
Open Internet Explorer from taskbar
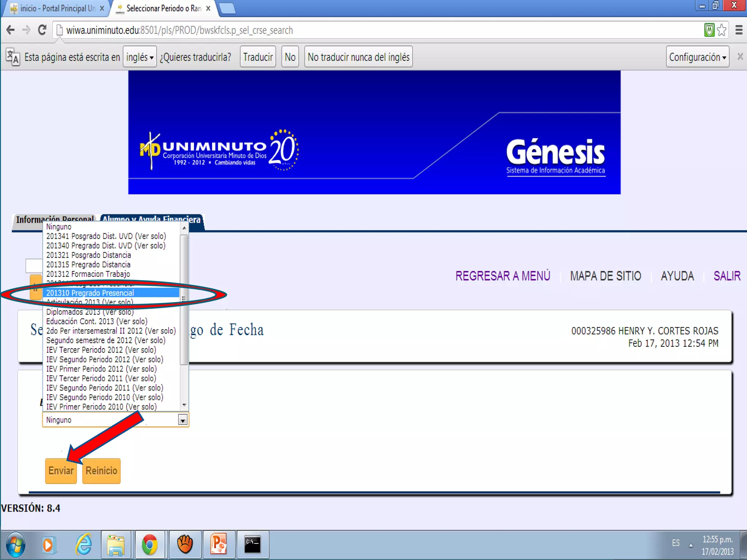(x=84, y=545)
